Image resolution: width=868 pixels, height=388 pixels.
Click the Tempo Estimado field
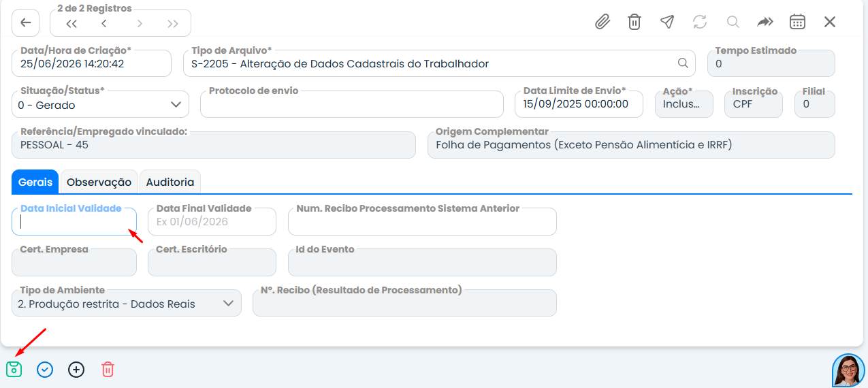point(771,63)
